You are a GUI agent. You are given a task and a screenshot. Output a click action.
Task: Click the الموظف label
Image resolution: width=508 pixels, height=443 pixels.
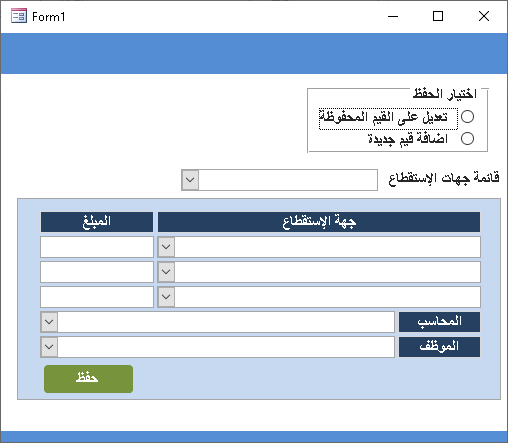[x=439, y=347]
